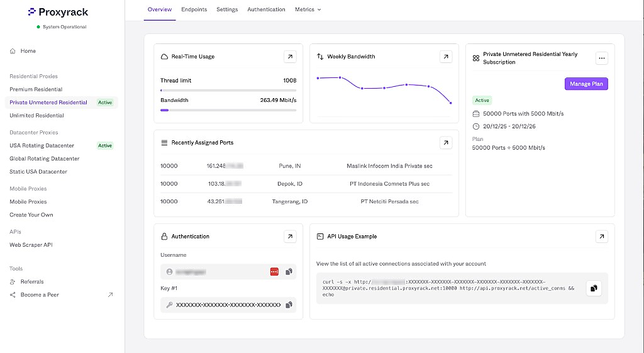This screenshot has width=644, height=353.
Task: Click the Thread limit progress bar
Action: click(228, 91)
